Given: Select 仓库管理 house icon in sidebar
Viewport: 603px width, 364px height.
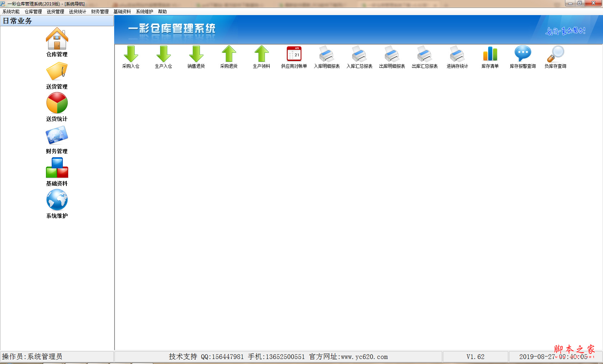Looking at the screenshot, I should pyautogui.click(x=57, y=39).
